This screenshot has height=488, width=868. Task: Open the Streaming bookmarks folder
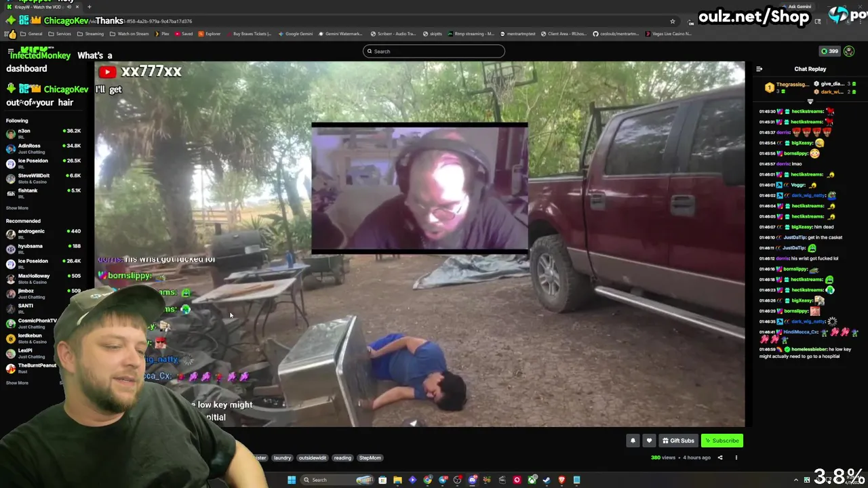pos(90,34)
